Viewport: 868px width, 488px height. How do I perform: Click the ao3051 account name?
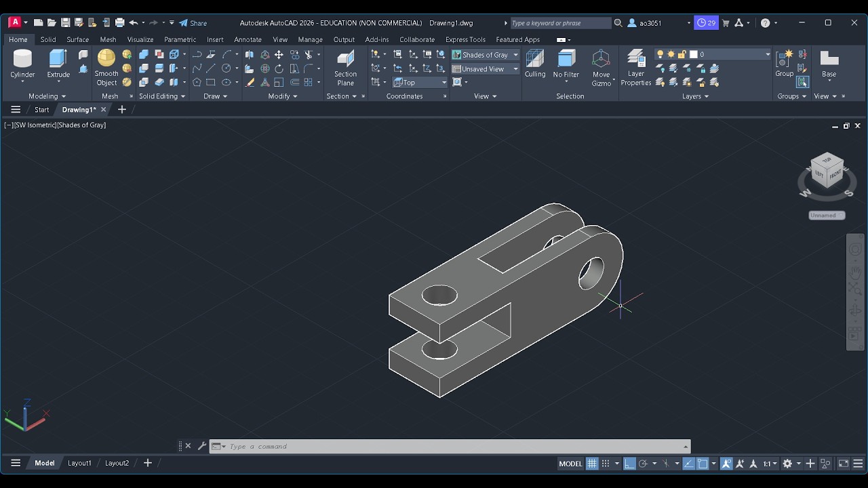pyautogui.click(x=650, y=22)
